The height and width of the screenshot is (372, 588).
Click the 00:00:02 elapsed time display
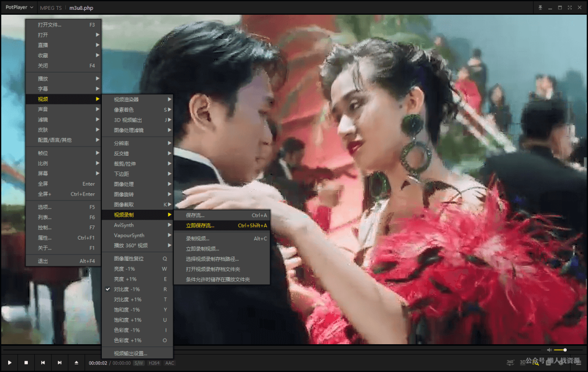[98, 363]
